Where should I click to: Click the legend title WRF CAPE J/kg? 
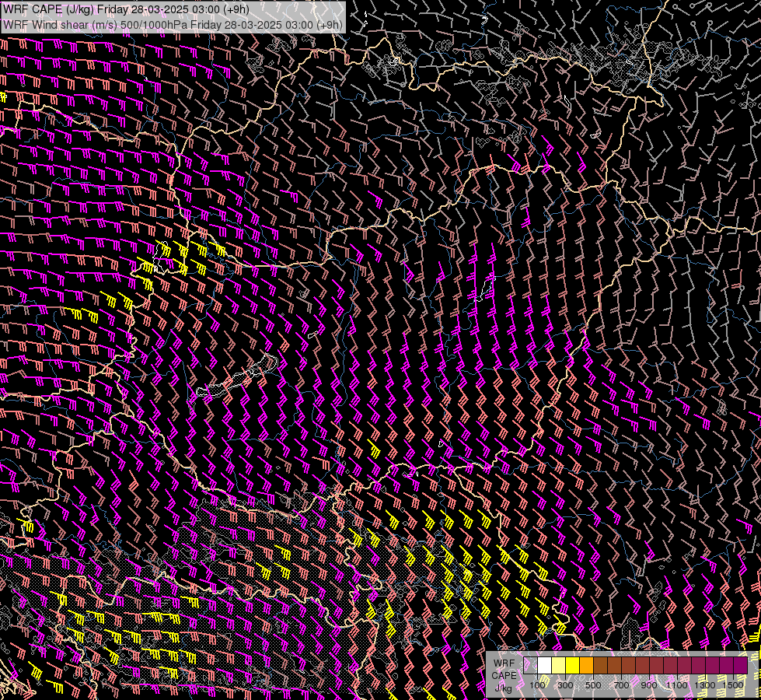point(504,676)
